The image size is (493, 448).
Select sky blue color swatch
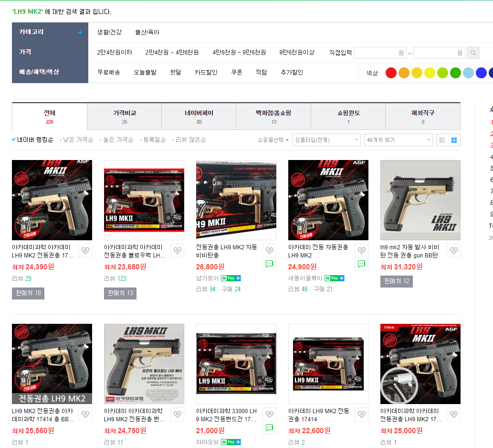coord(468,73)
